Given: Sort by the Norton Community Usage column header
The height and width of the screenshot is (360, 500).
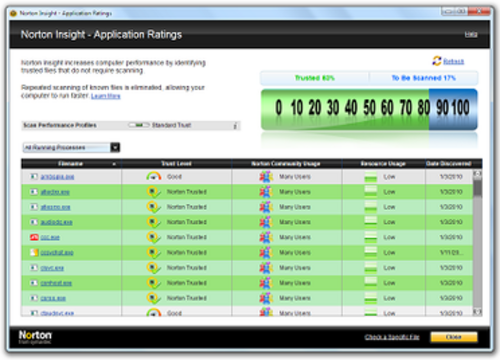Looking at the screenshot, I should (286, 164).
